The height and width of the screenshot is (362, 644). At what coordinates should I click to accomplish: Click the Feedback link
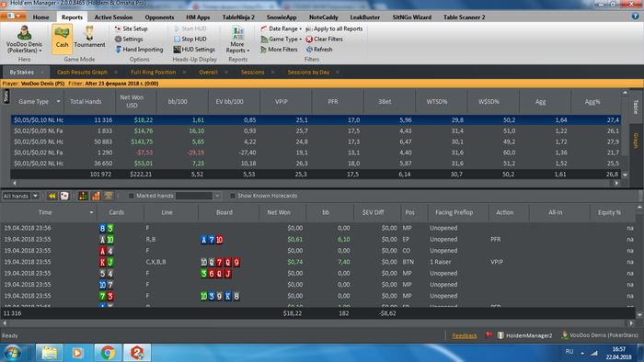[465, 335]
